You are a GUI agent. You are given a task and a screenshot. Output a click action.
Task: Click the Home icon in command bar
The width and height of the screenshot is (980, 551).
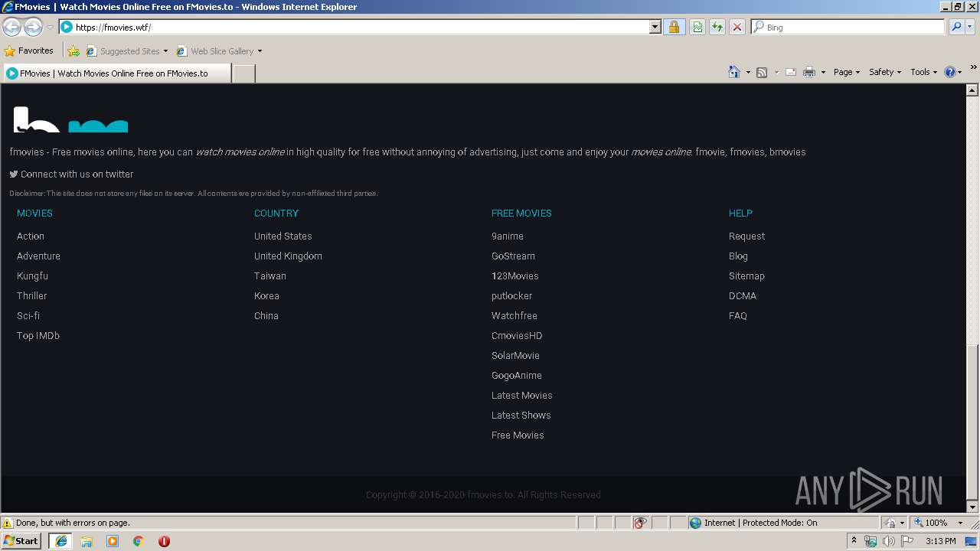tap(734, 72)
